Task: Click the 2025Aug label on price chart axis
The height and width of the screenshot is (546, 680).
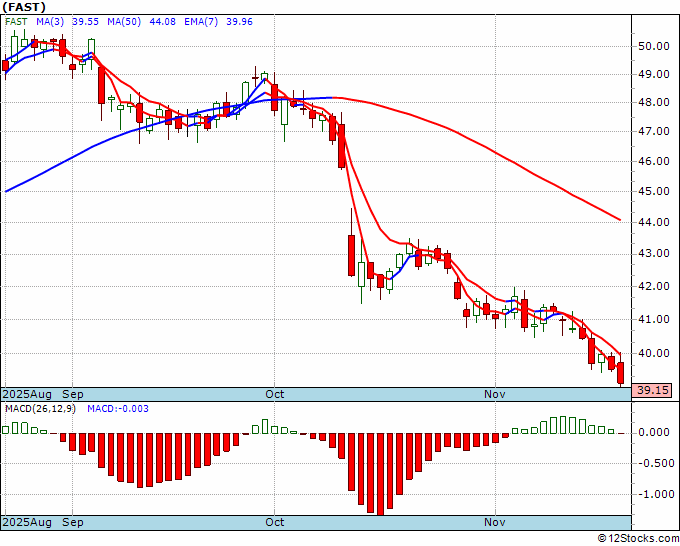Action: (x=27, y=394)
